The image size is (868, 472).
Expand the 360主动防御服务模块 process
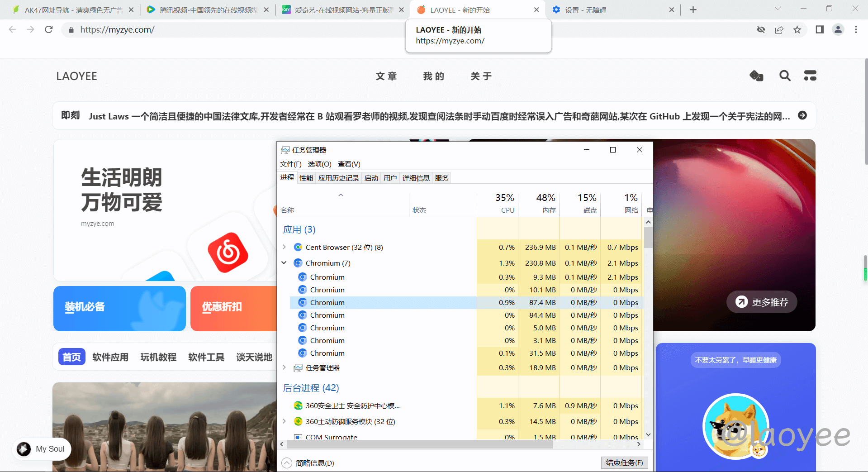284,421
